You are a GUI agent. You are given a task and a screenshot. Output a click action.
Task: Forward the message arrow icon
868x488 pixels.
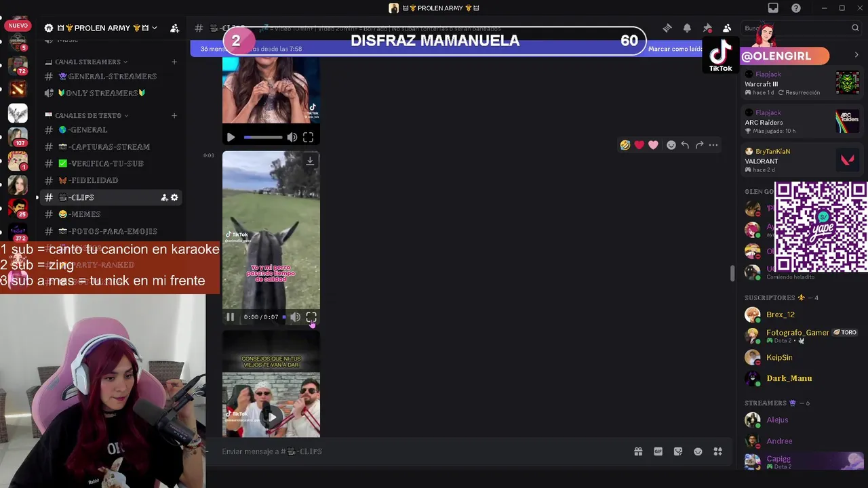click(x=699, y=144)
